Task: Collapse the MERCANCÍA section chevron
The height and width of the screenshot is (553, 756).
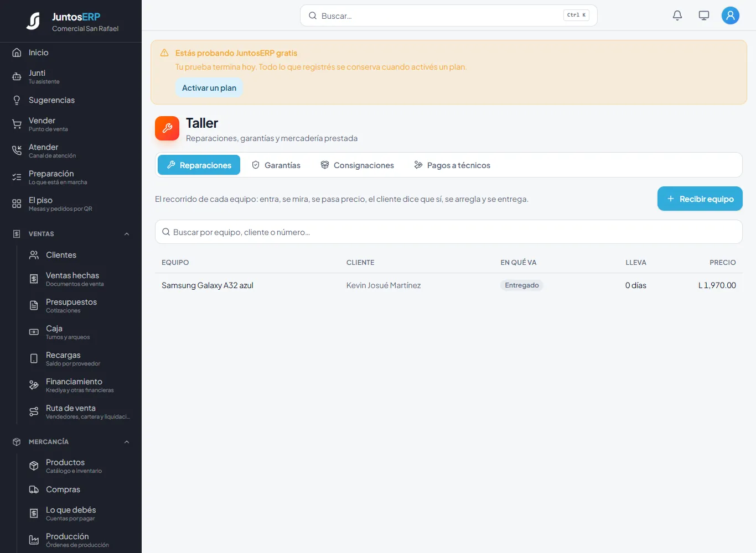Action: click(127, 442)
